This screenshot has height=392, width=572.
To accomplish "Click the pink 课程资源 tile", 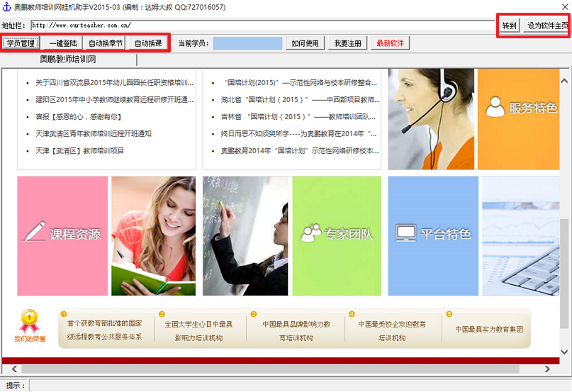I will tap(62, 236).
